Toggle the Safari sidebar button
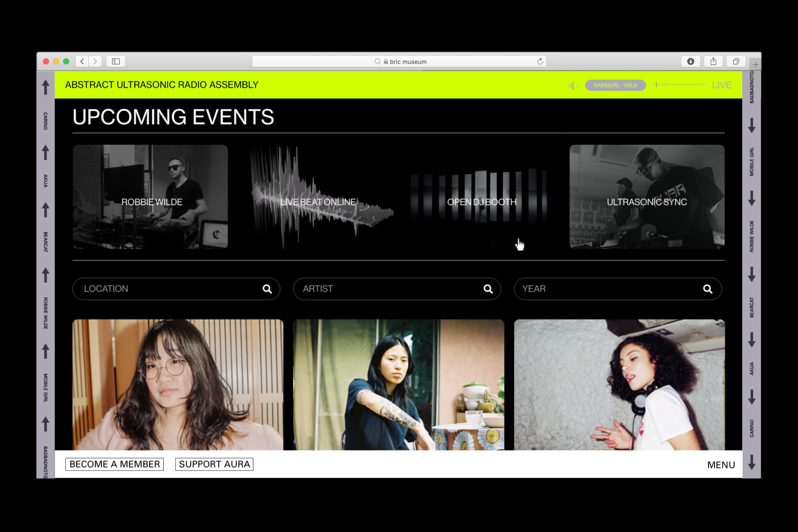This screenshot has width=798, height=532. point(116,61)
